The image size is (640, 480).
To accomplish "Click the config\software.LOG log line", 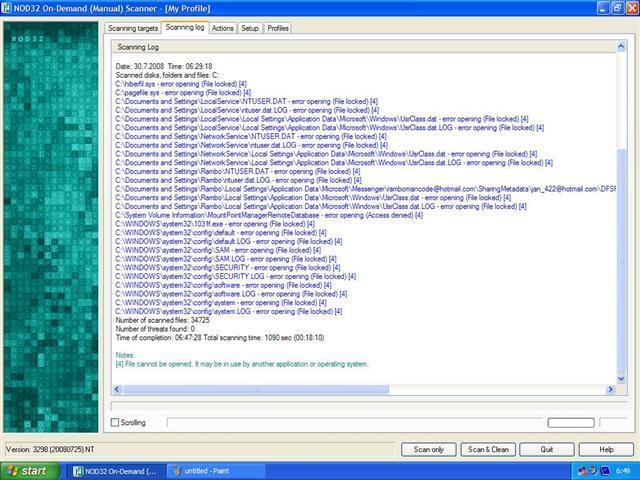I will tap(231, 294).
